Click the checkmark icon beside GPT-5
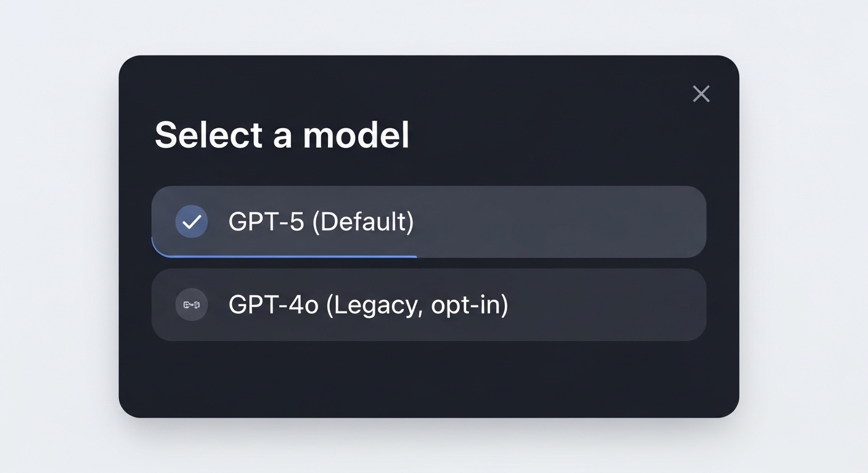Image resolution: width=868 pixels, height=473 pixels. tap(192, 222)
